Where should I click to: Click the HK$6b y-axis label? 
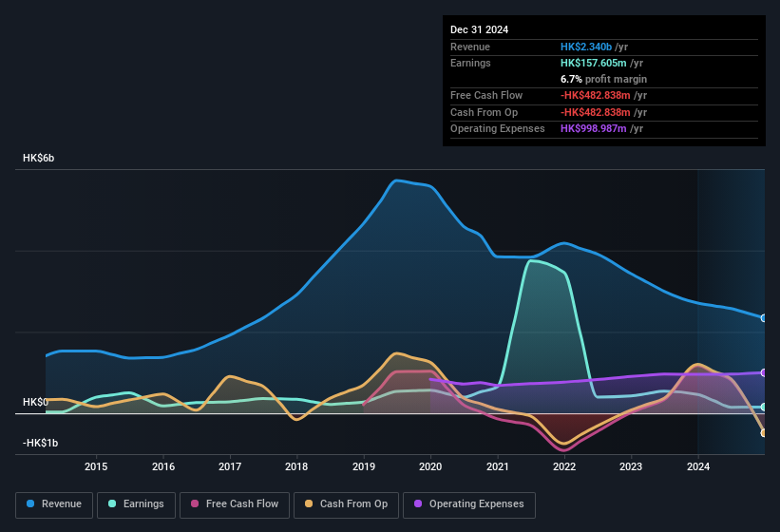coord(38,158)
